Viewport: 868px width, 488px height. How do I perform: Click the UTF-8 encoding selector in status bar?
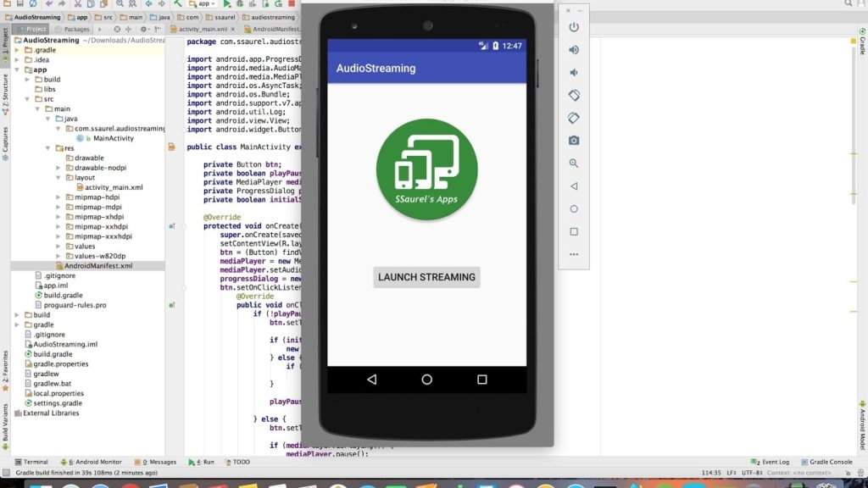coord(753,473)
